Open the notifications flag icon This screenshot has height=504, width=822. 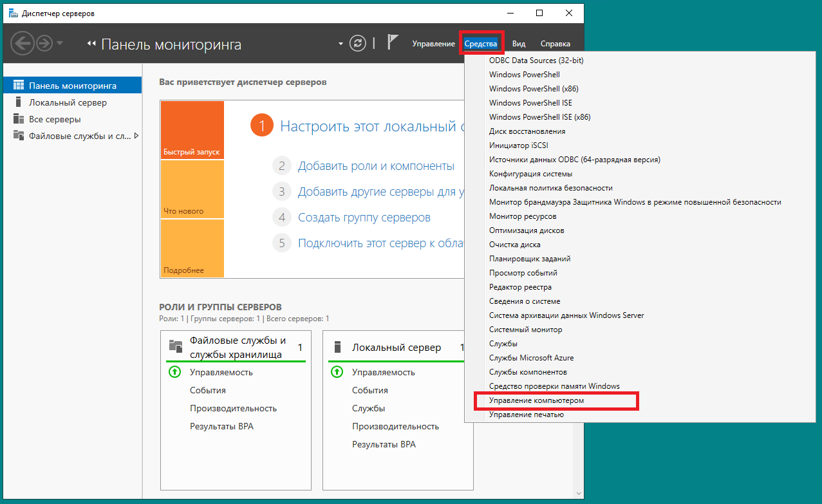pos(393,43)
